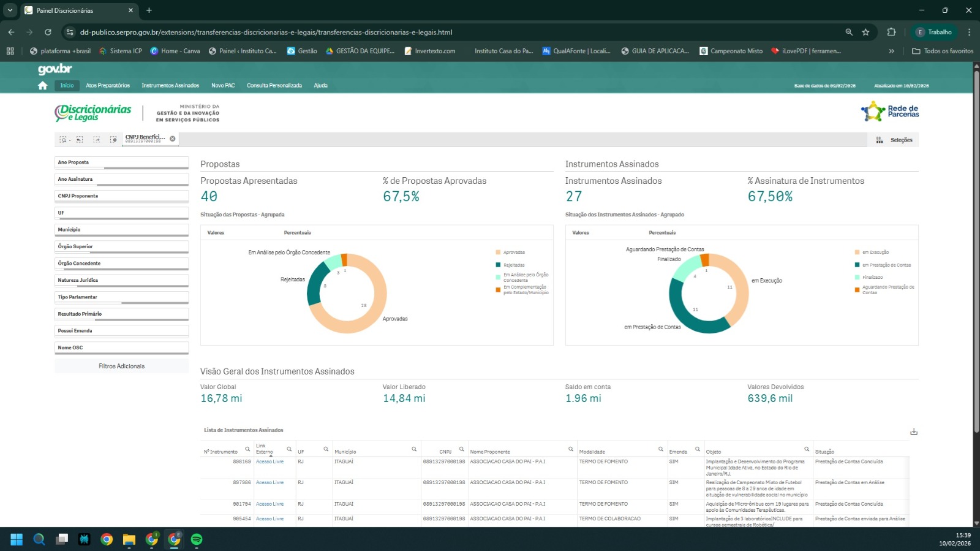This screenshot has height=551, width=980.
Task: Open Acesso Livre link for instrument 898169
Action: [x=269, y=462]
